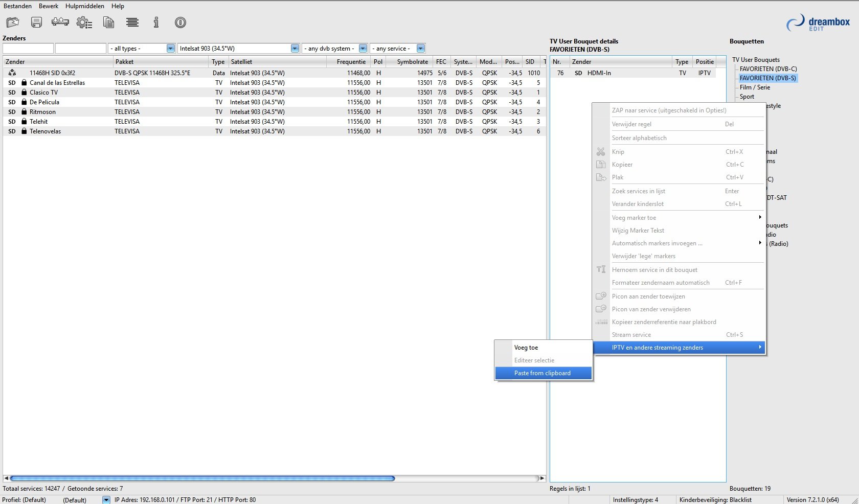Viewport: 859px width, 504px height.
Task: Open settings via the gear icon
Action: [x=84, y=22]
